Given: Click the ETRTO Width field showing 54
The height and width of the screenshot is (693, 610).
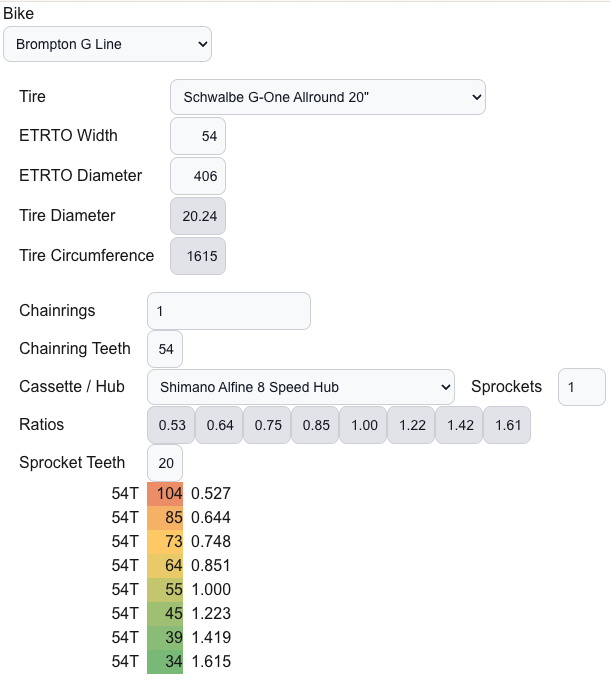Looking at the screenshot, I should 198,136.
